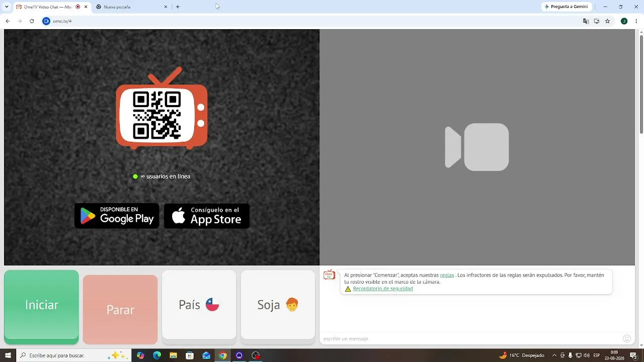Click the Meet Now camera tray icon
This screenshot has width=644, height=362.
click(x=562, y=355)
